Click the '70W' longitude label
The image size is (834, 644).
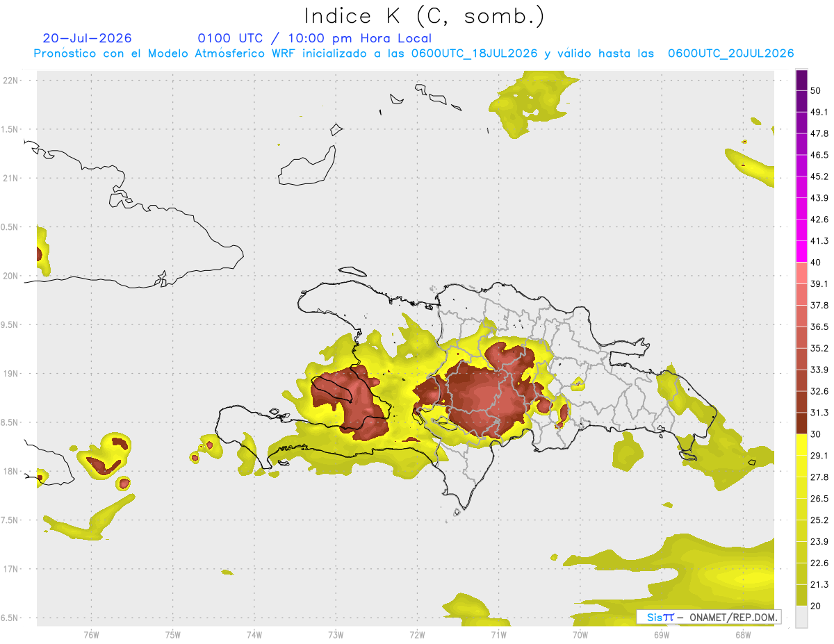580,634
